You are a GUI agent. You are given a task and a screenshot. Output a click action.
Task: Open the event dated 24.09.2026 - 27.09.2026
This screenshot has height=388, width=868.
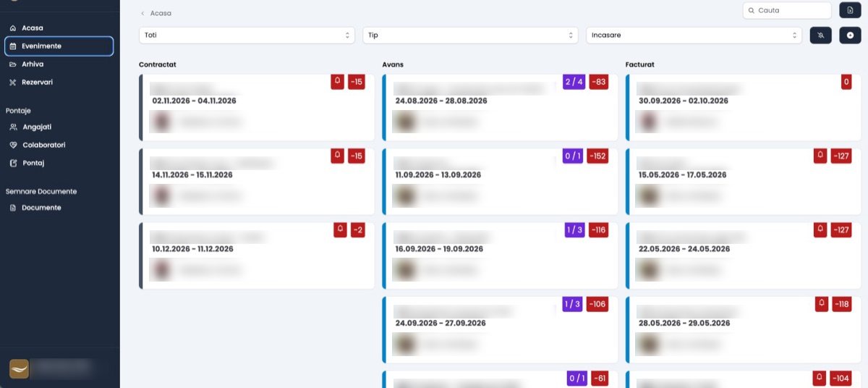500,329
